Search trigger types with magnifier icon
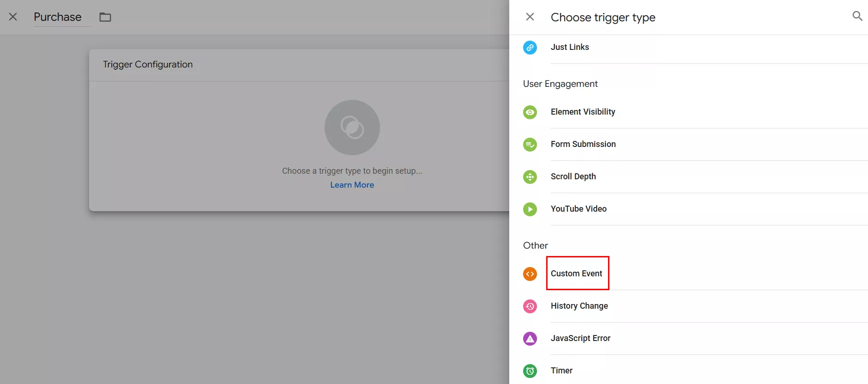868x384 pixels. pos(857,16)
